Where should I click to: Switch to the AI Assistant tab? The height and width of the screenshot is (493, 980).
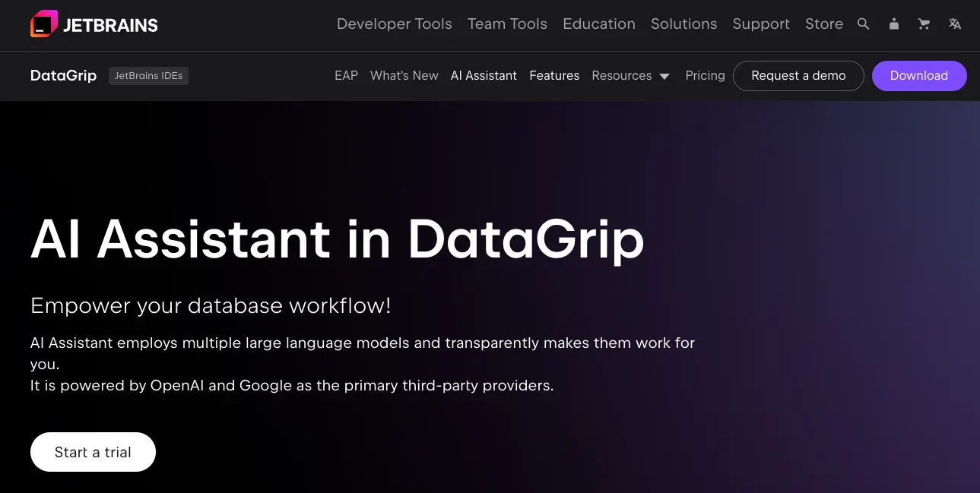pyautogui.click(x=484, y=75)
